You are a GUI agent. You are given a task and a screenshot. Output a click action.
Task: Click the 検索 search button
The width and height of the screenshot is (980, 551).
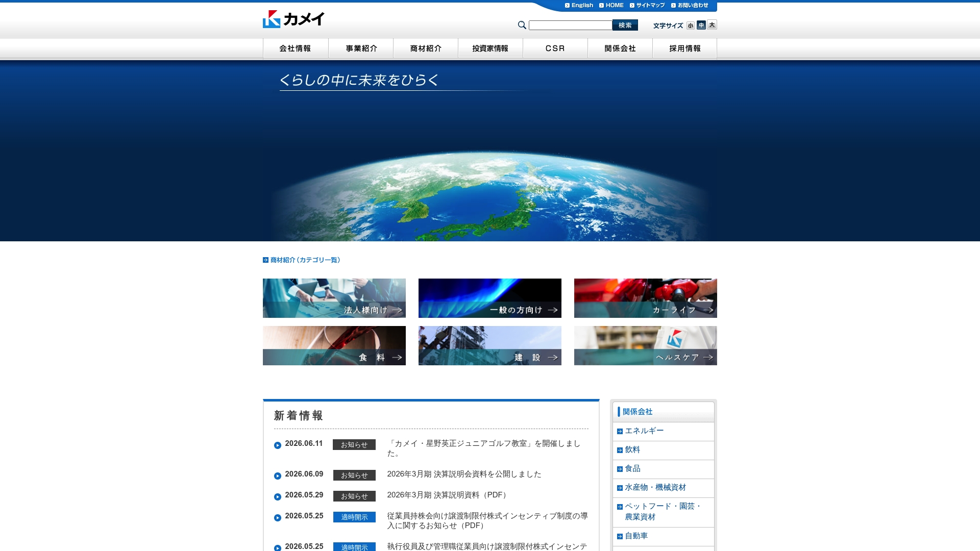(625, 25)
